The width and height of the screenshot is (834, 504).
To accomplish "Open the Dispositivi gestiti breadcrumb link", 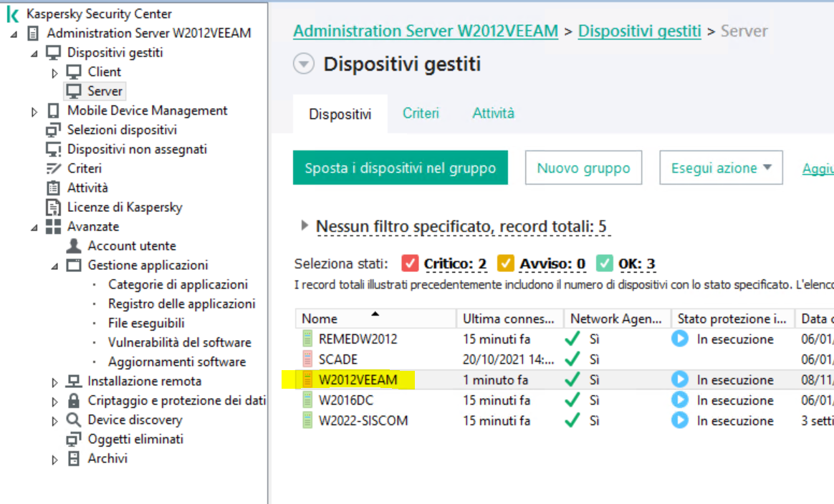I will (639, 31).
